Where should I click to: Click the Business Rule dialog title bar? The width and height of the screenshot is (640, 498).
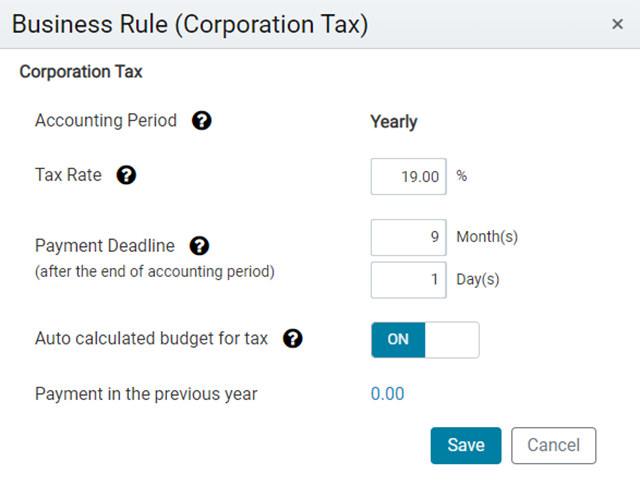[x=320, y=24]
